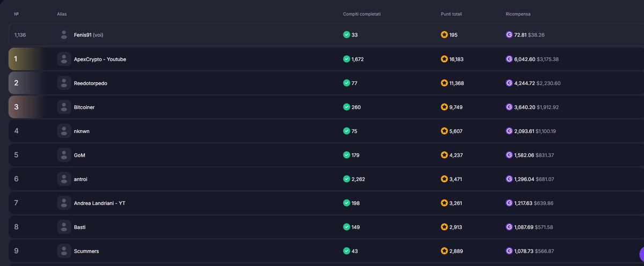Viewport: 644px width, 266px height.
Task: Click the rank number 7
Action: pyautogui.click(x=16, y=203)
